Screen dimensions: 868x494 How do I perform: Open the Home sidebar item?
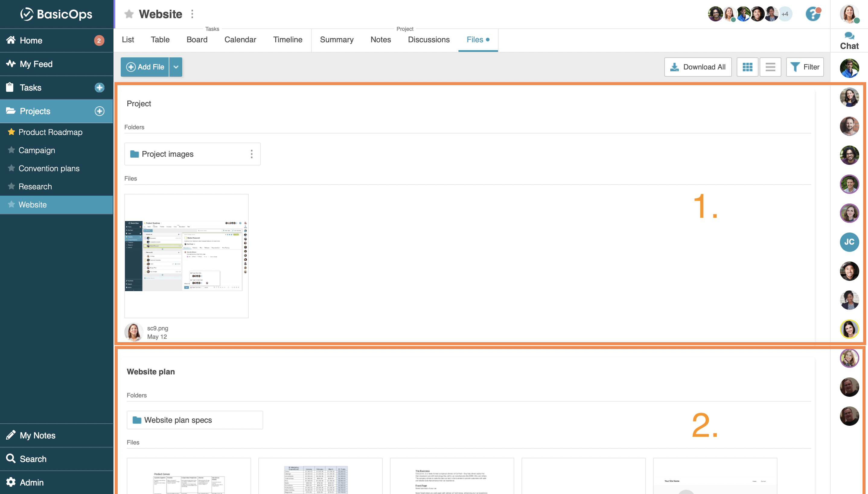coord(56,40)
